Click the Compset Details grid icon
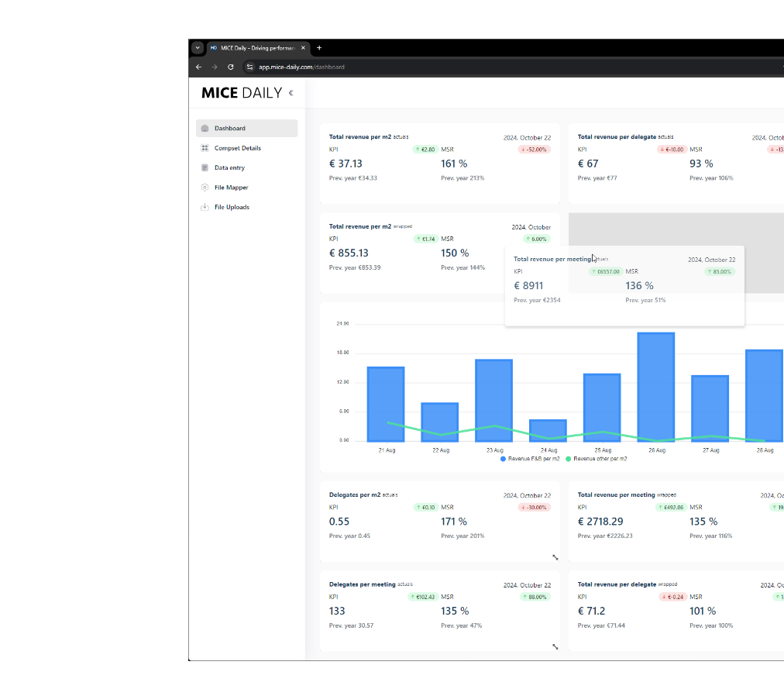The image size is (784, 696). coord(205,148)
